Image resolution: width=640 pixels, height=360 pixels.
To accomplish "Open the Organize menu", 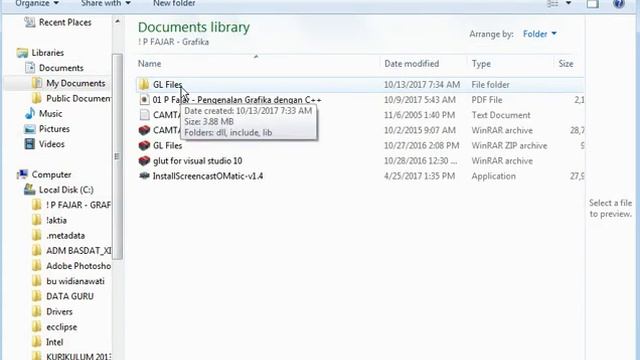I will pos(37,3).
